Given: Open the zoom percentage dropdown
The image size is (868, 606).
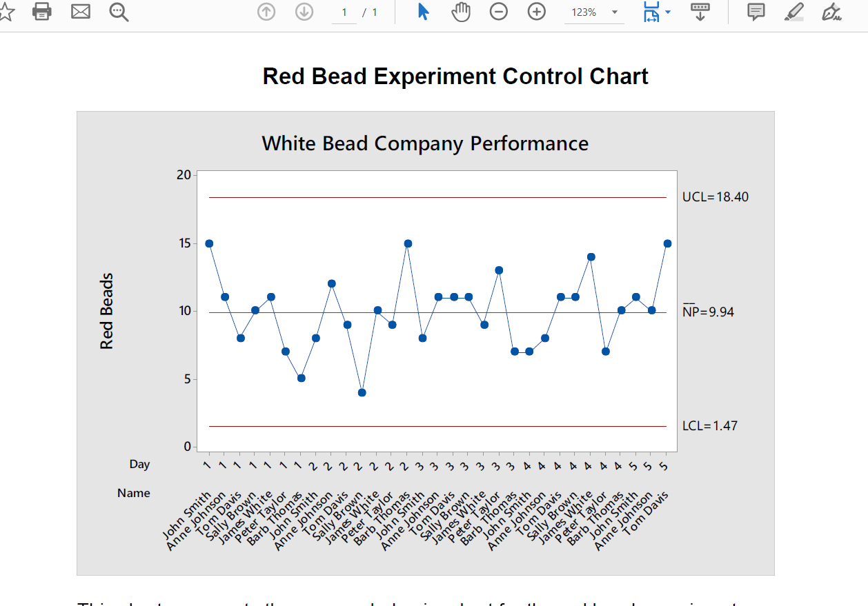Looking at the screenshot, I should click(615, 12).
